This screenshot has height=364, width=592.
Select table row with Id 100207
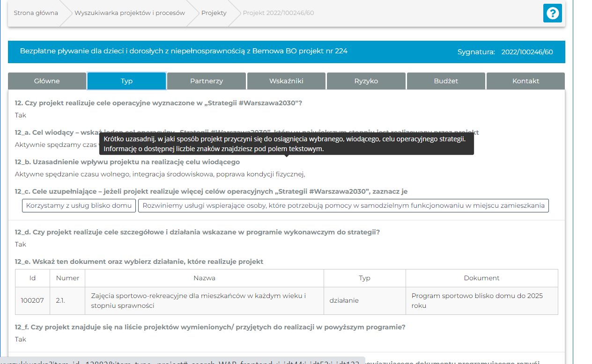coord(32,300)
